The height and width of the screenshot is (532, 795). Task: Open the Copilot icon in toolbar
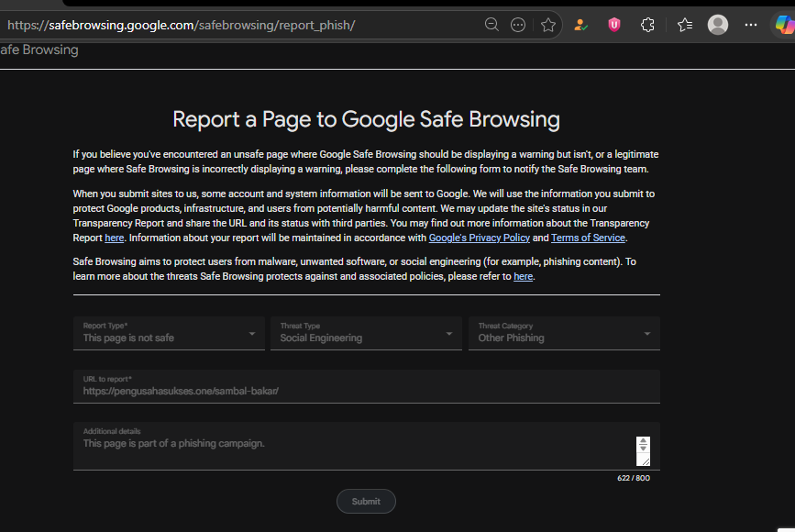click(785, 25)
